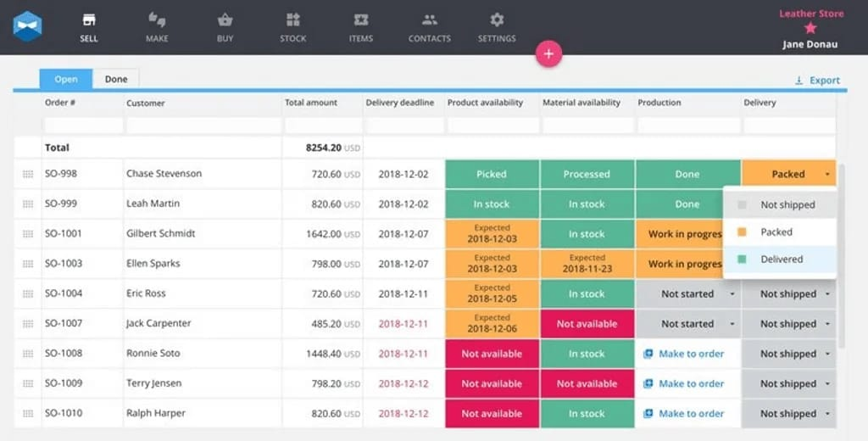The width and height of the screenshot is (868, 441).
Task: Expand Packed delivery dropdown for SO-998
Action: click(x=826, y=175)
